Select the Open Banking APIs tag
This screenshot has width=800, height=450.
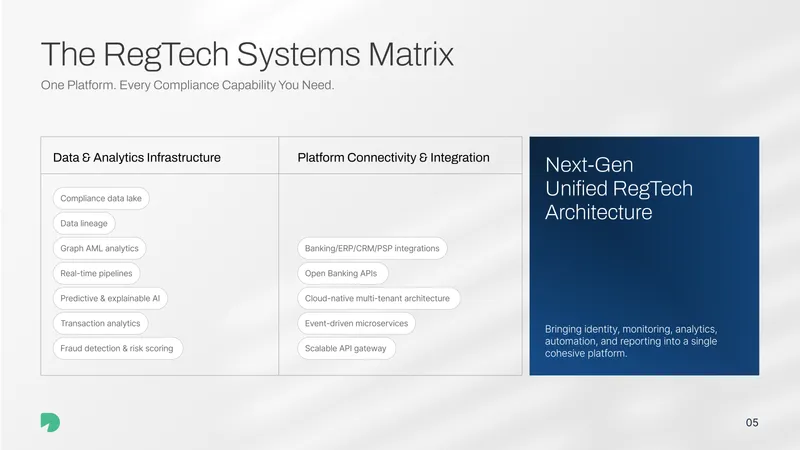tap(342, 273)
